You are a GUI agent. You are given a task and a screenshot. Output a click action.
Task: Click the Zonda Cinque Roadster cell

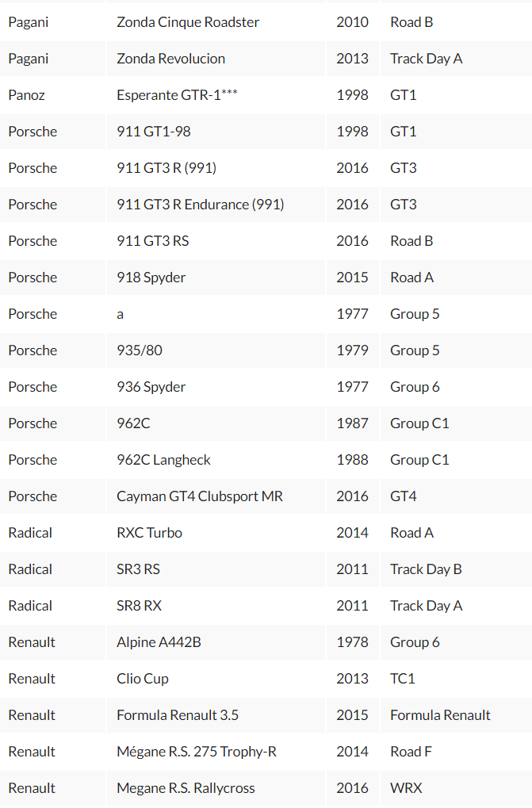[x=216, y=22]
